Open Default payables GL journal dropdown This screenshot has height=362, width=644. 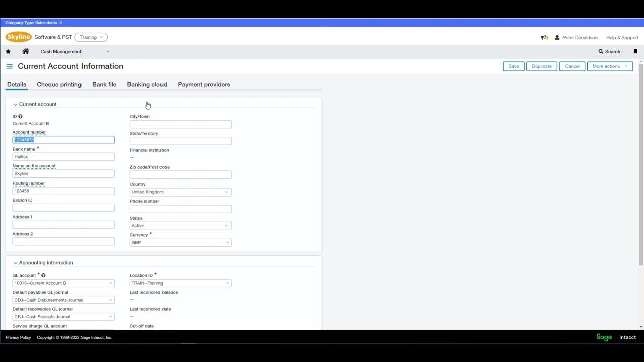point(63,300)
